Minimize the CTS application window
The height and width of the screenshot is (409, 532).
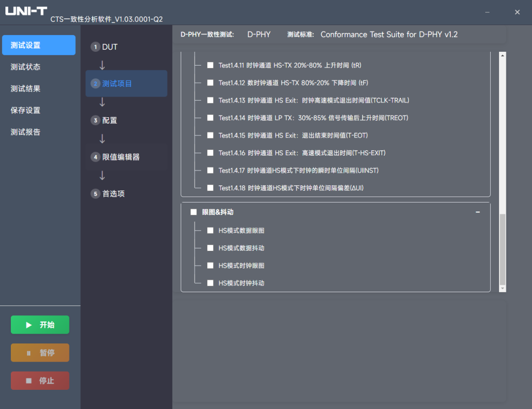click(487, 12)
